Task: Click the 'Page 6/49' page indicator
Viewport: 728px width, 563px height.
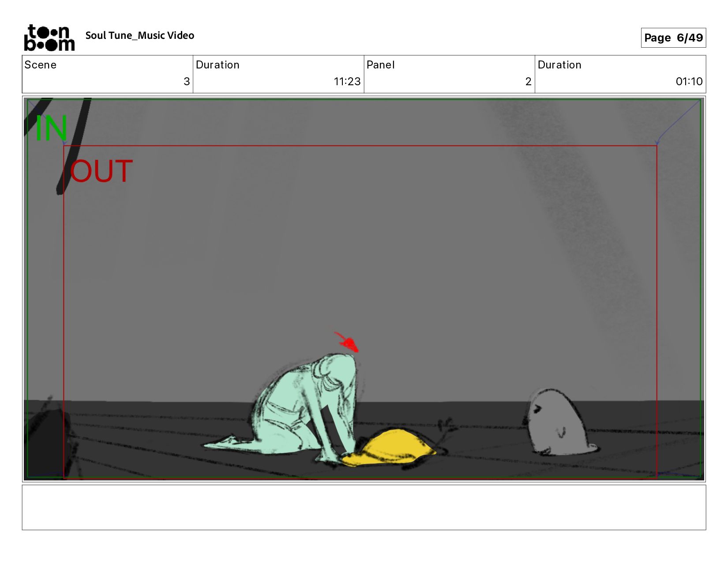Action: coord(673,38)
